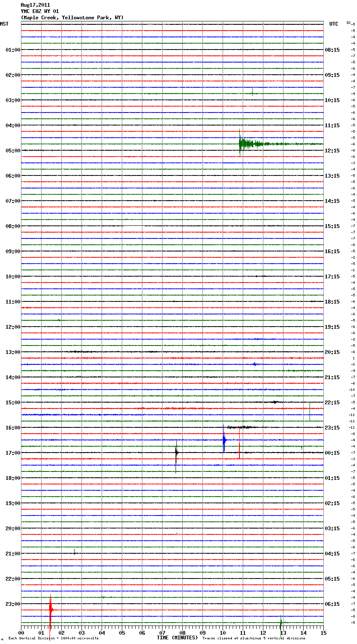
Task: Click the 10:15 UTC time label
Action: tap(332, 100)
